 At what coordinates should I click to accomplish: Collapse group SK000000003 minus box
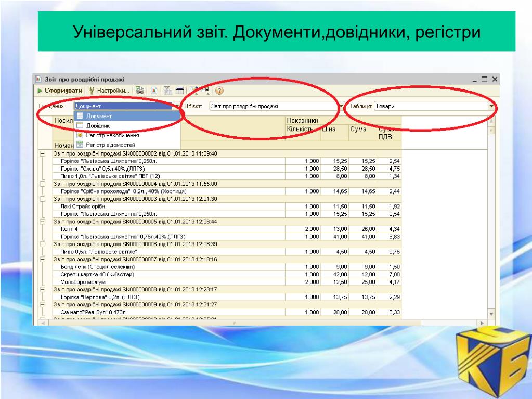tap(43, 199)
